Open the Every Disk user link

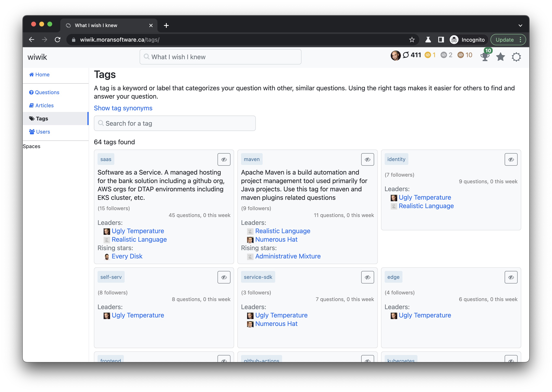[x=127, y=256]
